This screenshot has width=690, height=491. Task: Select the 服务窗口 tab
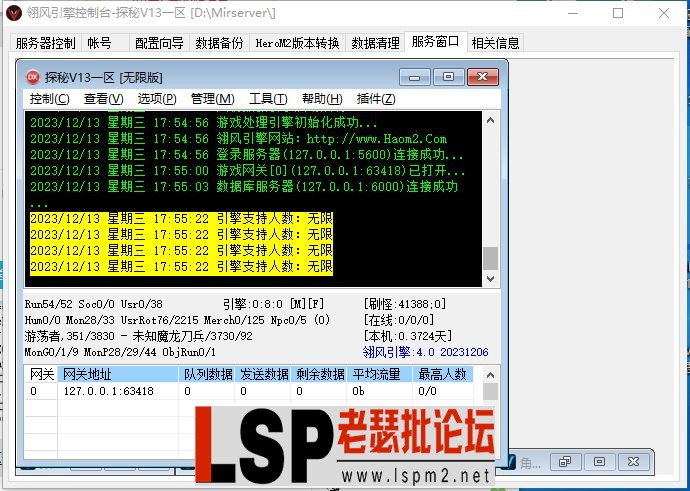435,42
